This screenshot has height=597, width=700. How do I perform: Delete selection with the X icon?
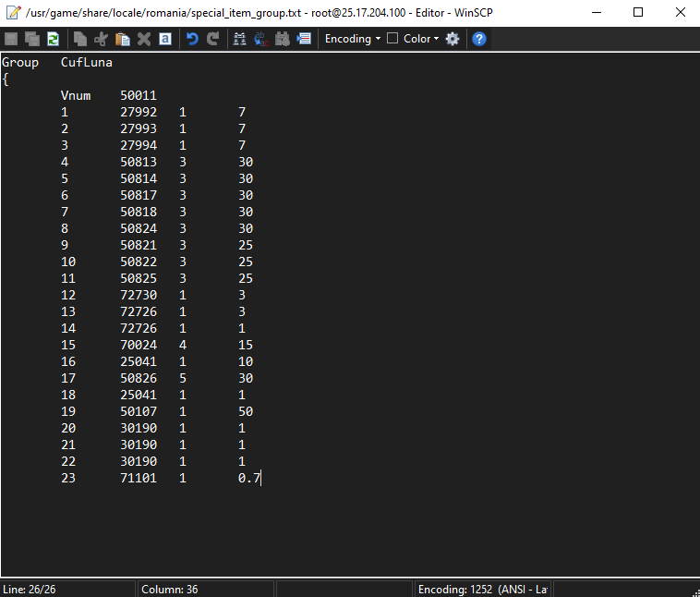[144, 39]
